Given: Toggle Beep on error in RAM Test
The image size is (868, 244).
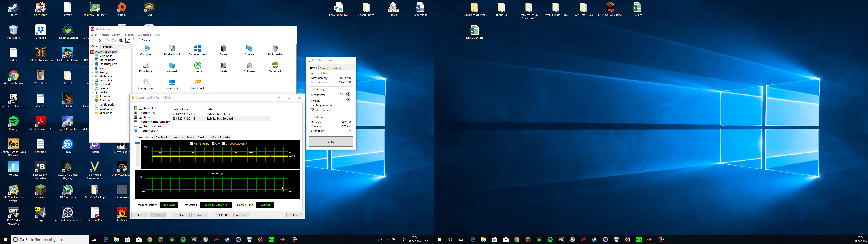Looking at the screenshot, I should click(x=313, y=106).
